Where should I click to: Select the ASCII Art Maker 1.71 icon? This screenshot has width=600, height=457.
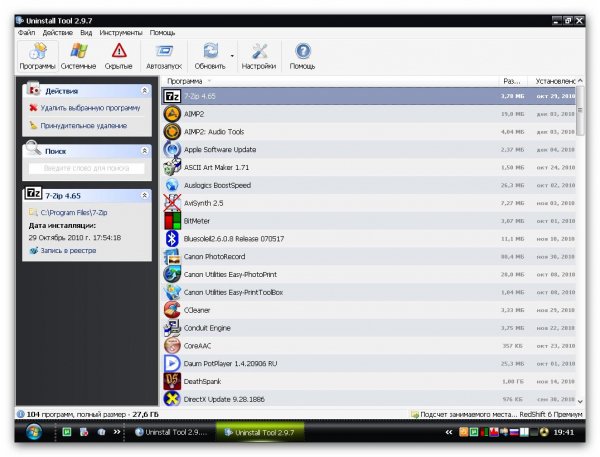(172, 167)
